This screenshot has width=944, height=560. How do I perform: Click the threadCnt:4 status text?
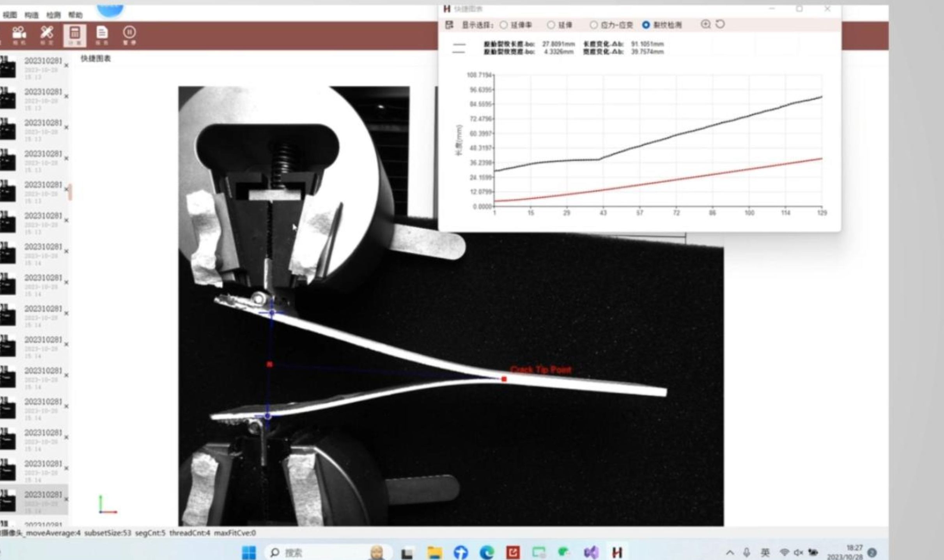pos(190,533)
